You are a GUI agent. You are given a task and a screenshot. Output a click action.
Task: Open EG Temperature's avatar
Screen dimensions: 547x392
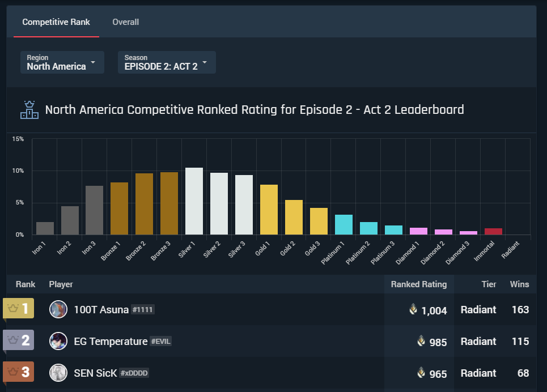[x=58, y=341]
